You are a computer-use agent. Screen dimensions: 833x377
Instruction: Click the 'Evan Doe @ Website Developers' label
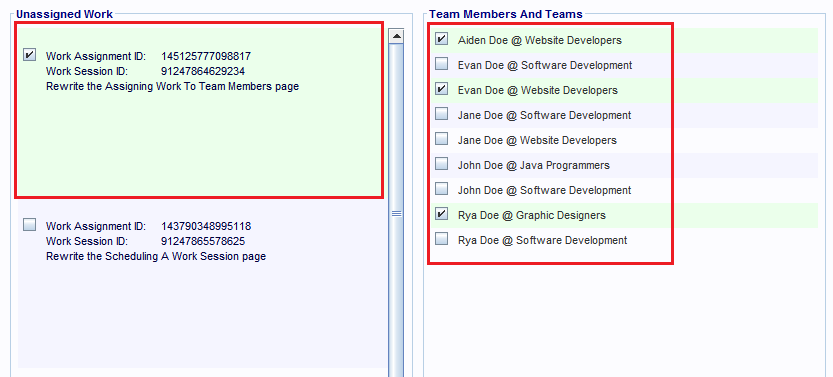tap(538, 90)
